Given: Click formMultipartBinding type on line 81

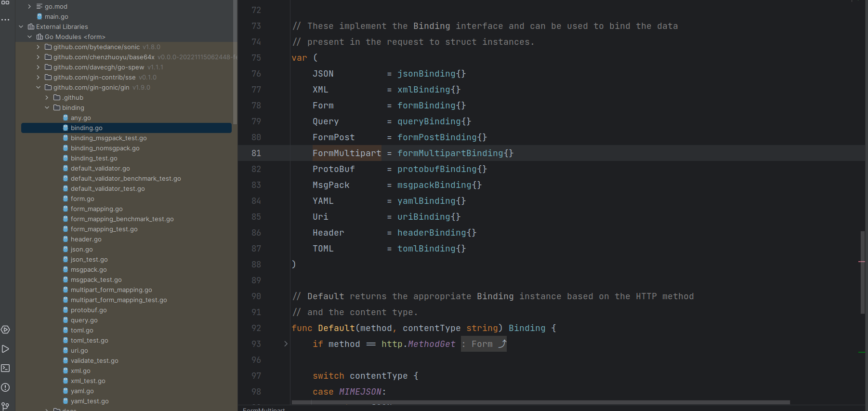Looking at the screenshot, I should tap(450, 153).
